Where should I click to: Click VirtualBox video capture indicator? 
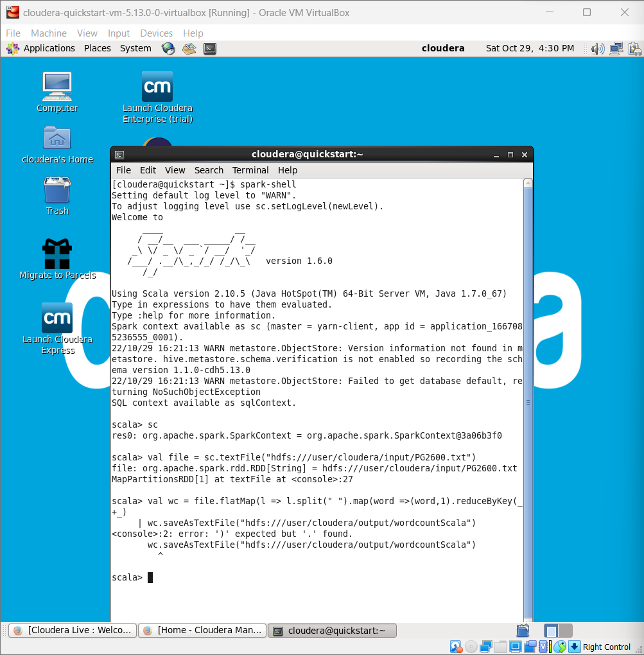pyautogui.click(x=530, y=647)
